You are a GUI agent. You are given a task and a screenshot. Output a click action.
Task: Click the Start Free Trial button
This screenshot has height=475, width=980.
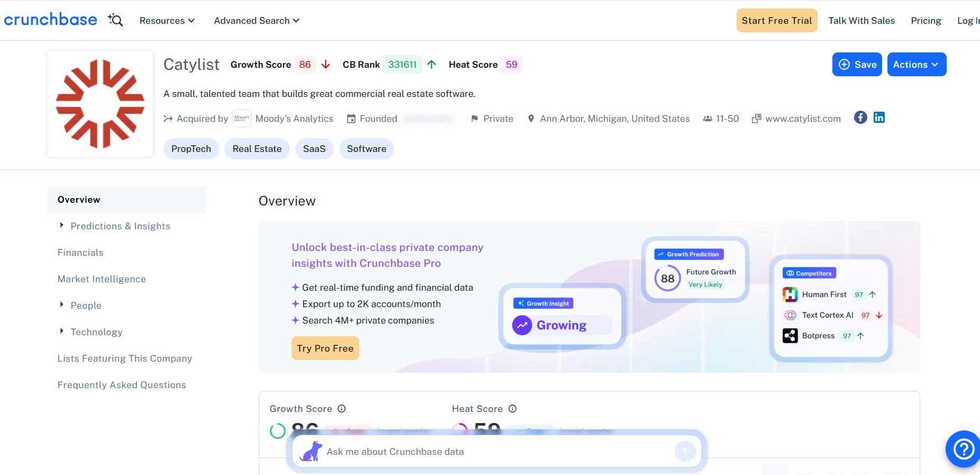click(x=776, y=21)
